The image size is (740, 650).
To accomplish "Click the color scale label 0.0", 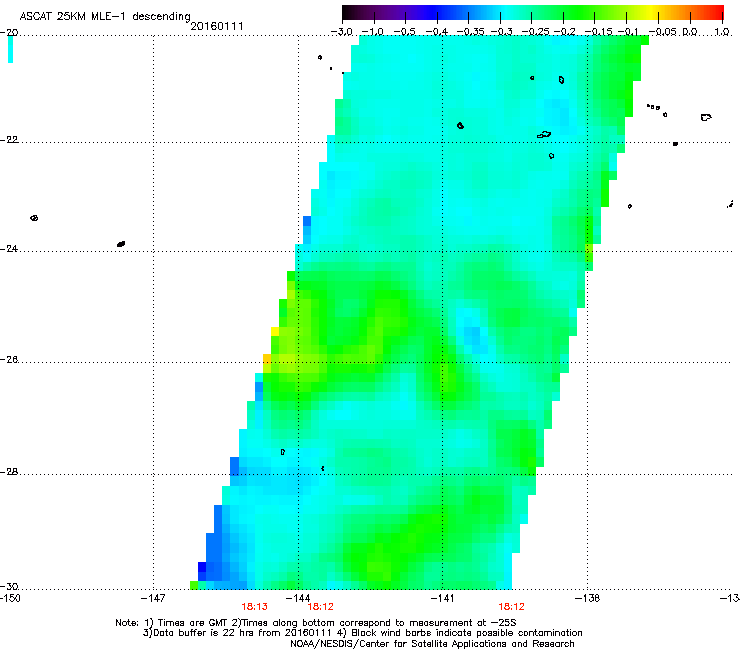I will [690, 32].
